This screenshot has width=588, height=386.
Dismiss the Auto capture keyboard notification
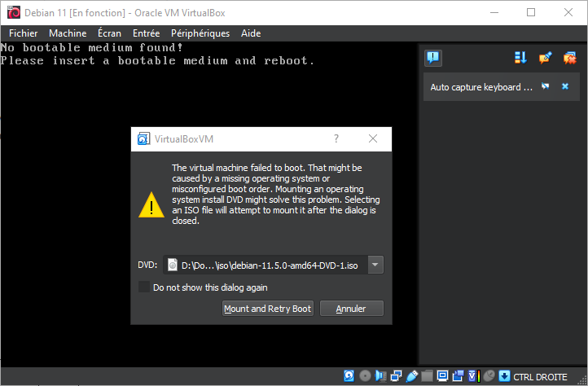(565, 86)
